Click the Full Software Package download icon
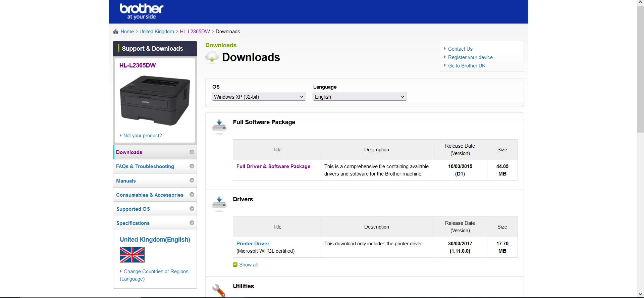The height and width of the screenshot is (298, 644). click(x=219, y=126)
